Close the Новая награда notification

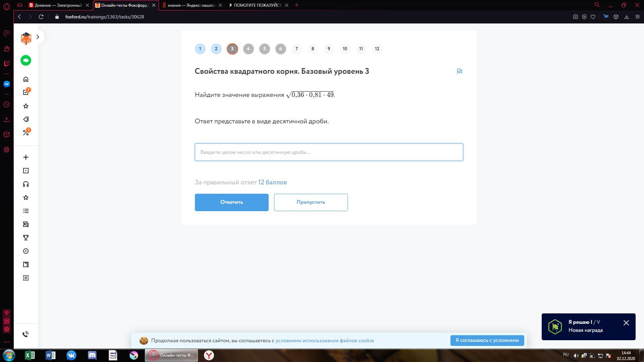tap(626, 323)
